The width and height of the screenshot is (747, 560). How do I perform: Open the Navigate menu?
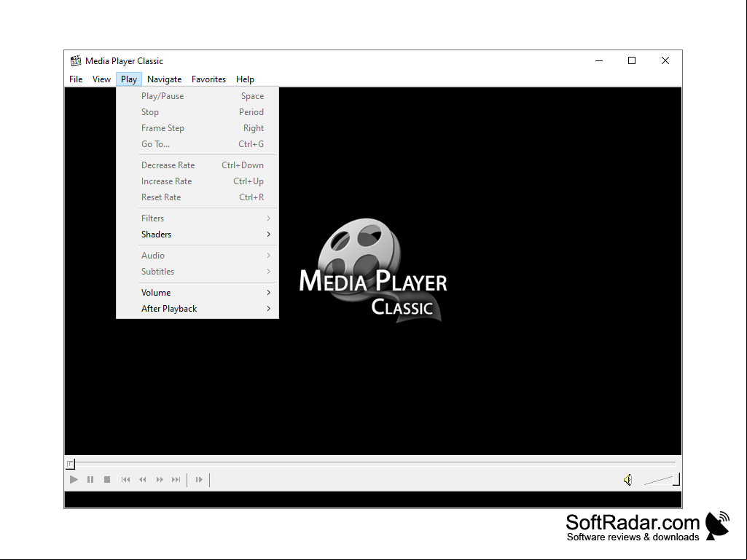click(x=165, y=79)
